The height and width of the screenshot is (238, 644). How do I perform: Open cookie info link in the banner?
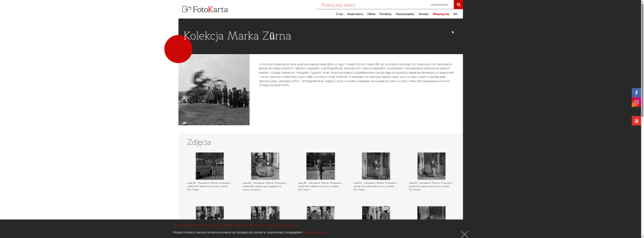point(318,233)
